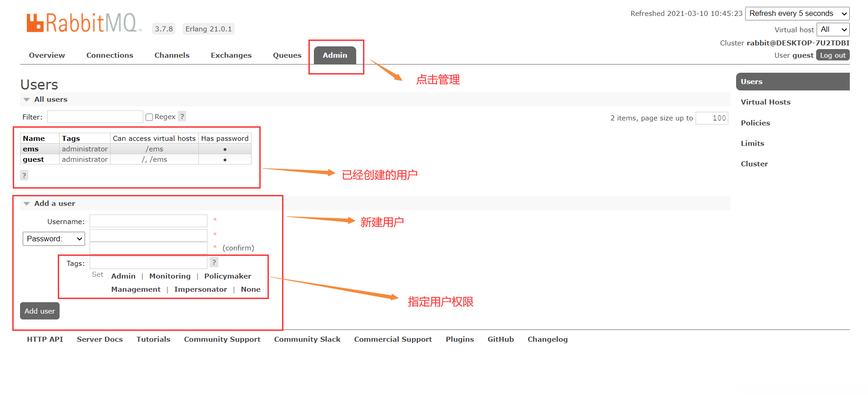Open the Server Docs footer link
Image resolution: width=868 pixels, height=399 pixels.
coord(100,339)
